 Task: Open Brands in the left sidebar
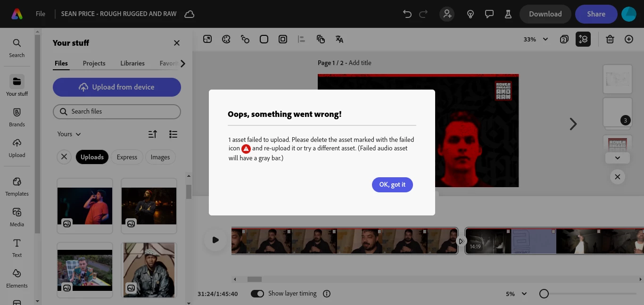tap(17, 117)
